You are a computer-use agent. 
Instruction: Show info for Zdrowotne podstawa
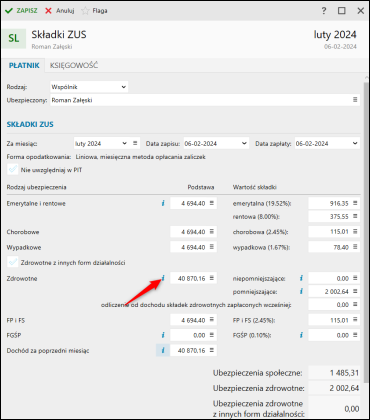tap(163, 278)
